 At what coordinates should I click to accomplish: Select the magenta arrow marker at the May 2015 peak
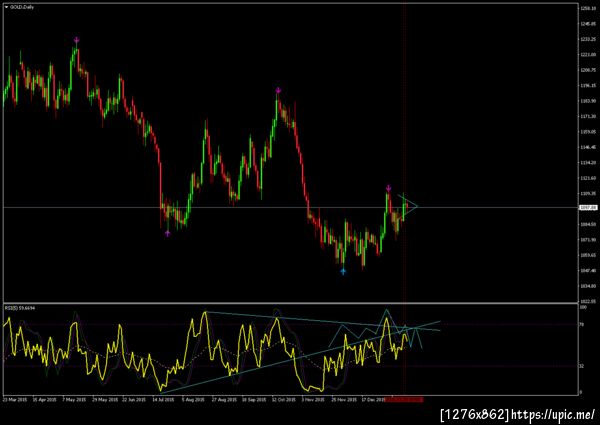(77, 40)
